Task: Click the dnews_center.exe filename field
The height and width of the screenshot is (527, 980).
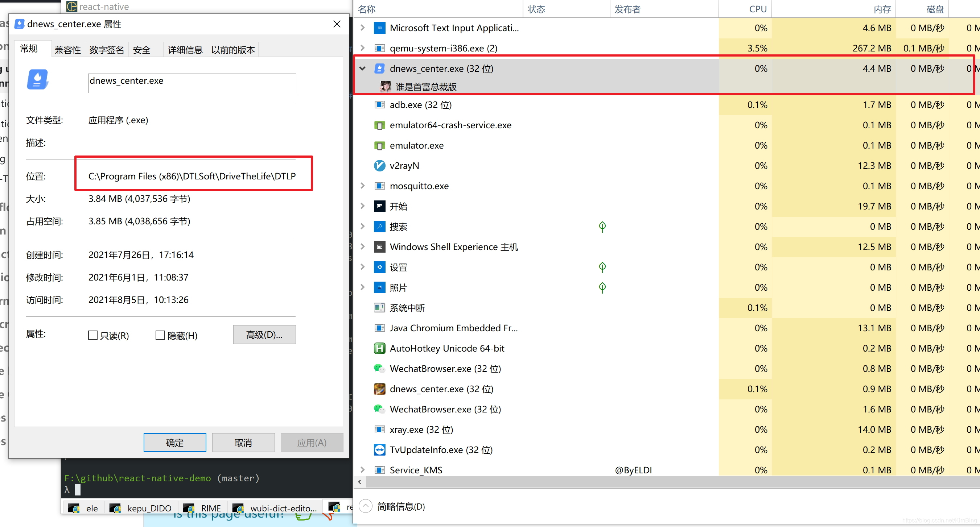Action: 192,83
